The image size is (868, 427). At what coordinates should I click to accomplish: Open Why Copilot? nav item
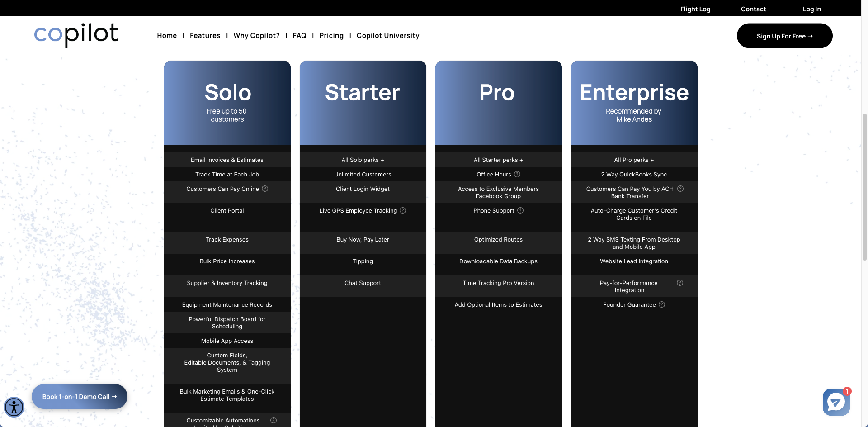[x=256, y=36]
